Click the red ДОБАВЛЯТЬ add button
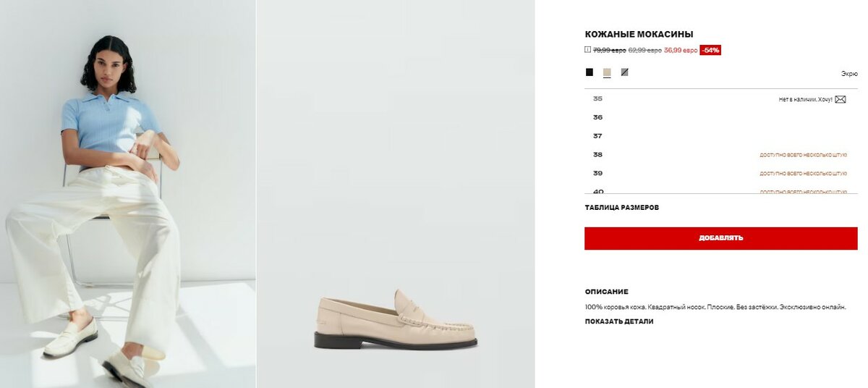868x388 pixels. pos(721,238)
